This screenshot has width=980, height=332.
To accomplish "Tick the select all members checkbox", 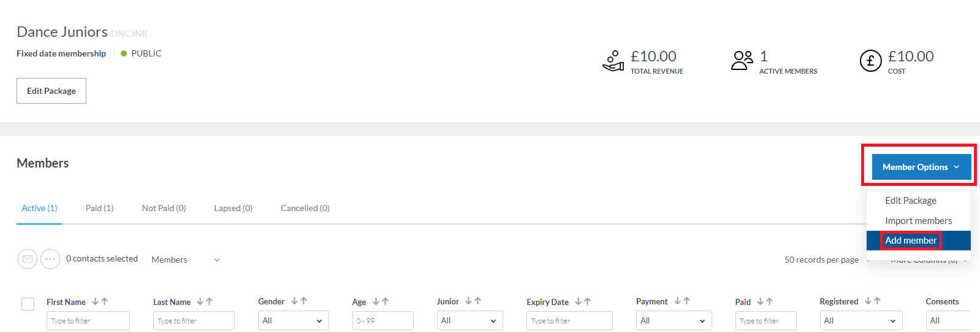I will pyautogui.click(x=28, y=304).
